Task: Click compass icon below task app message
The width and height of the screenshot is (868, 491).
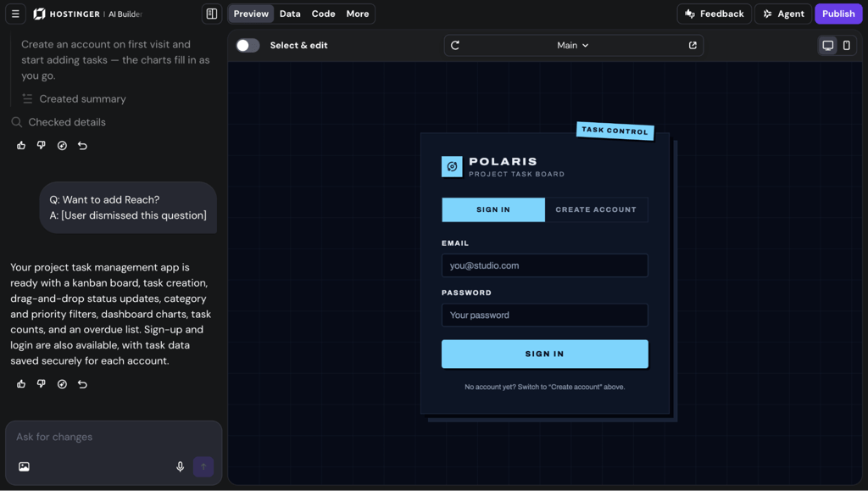Action: (x=62, y=384)
